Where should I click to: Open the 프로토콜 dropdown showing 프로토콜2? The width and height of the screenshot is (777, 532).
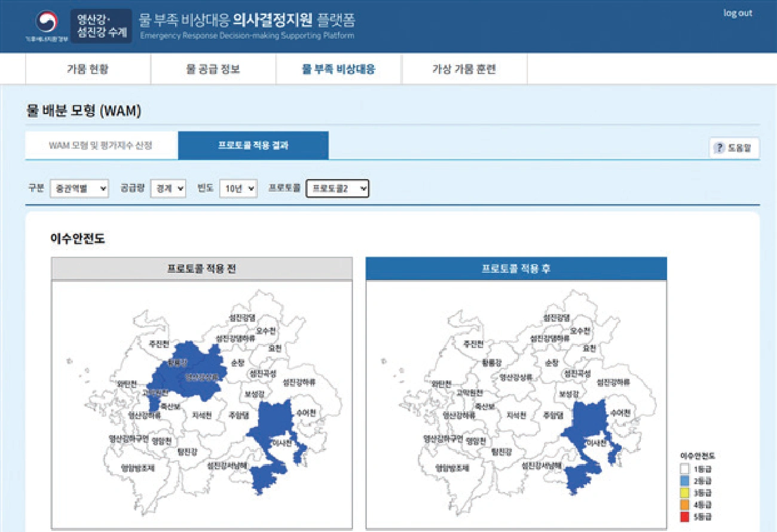coord(338,188)
